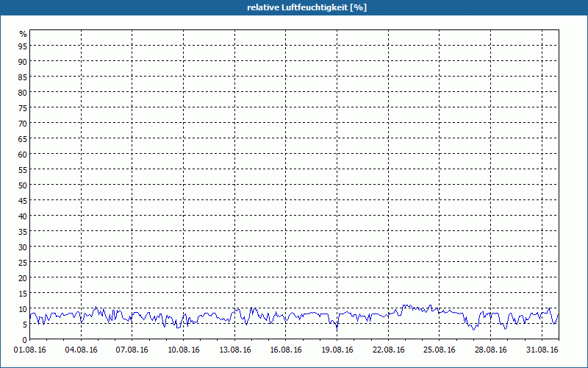Select the 0 y-axis label
Screen dimensions: 588x368
point(25,340)
